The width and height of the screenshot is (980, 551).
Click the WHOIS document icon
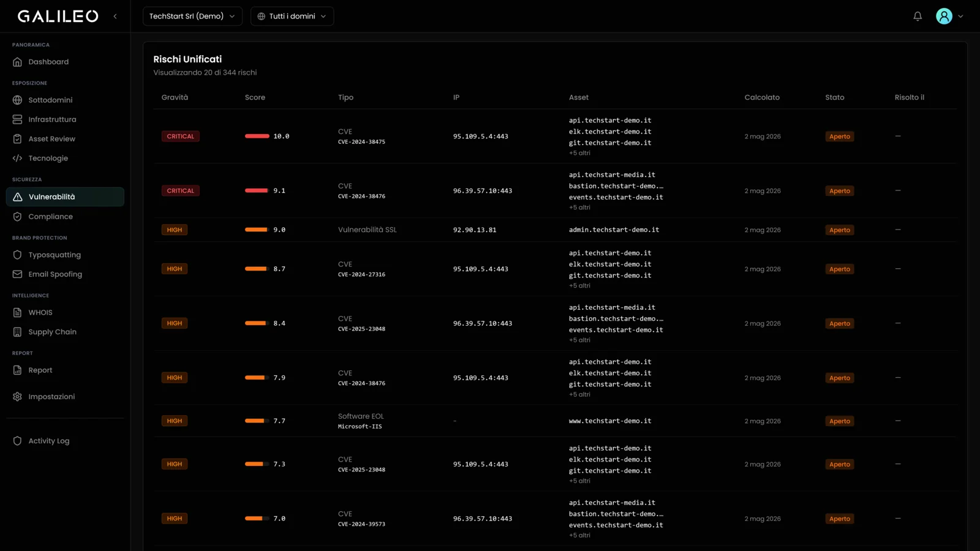tap(17, 313)
